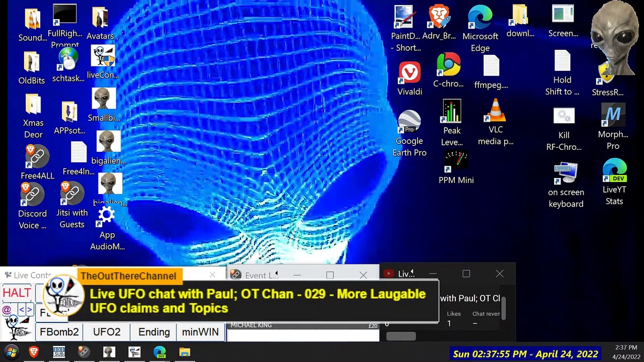Launch Jitsi with Guests shortcut

(x=72, y=205)
